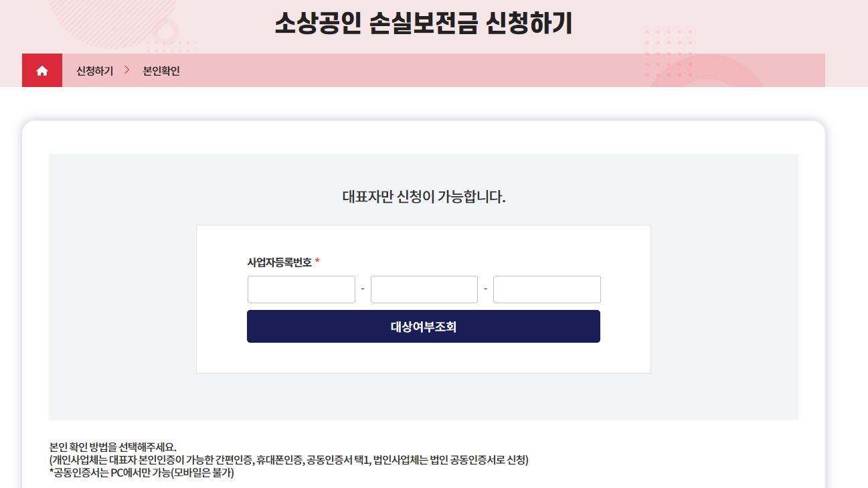Click the red home icon in the breadcrumb
868x488 pixels.
(x=41, y=70)
